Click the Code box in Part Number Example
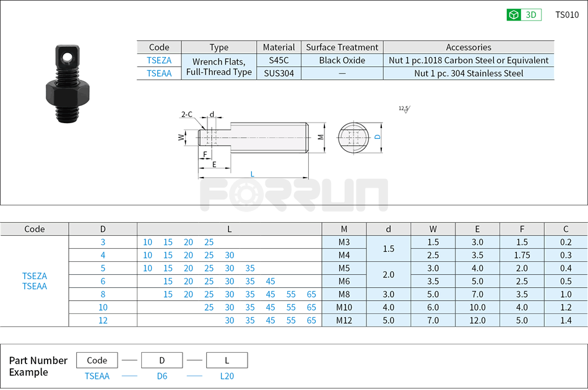Screen dimensions: 588x390 tap(97, 360)
